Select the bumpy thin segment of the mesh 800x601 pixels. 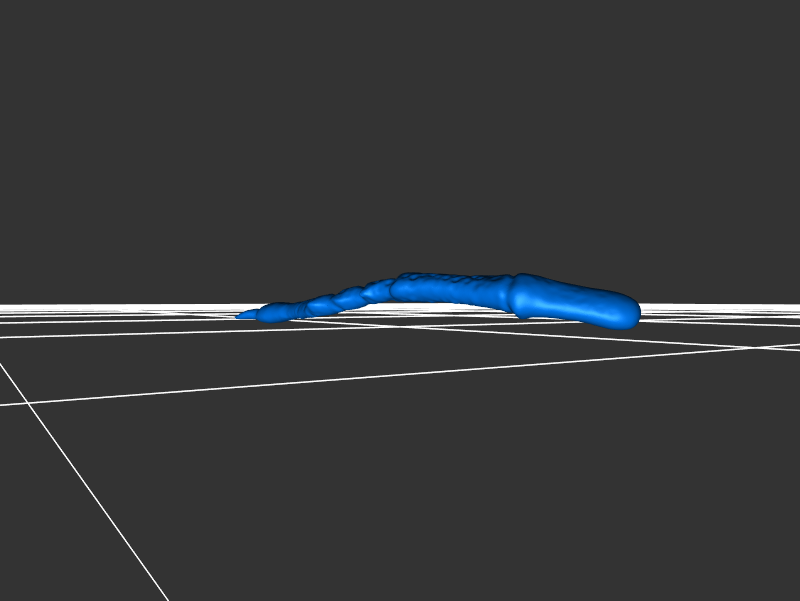[x=340, y=299]
